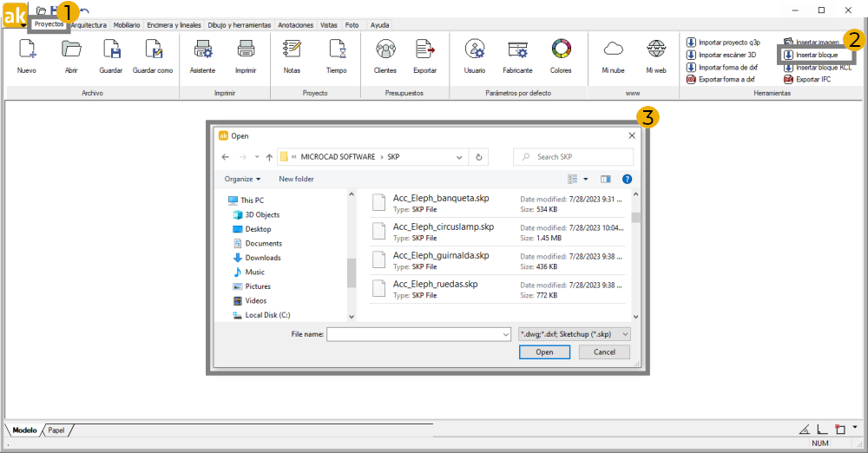This screenshot has height=453, width=868.
Task: Click Exportar forma a dxf
Action: [x=720, y=79]
